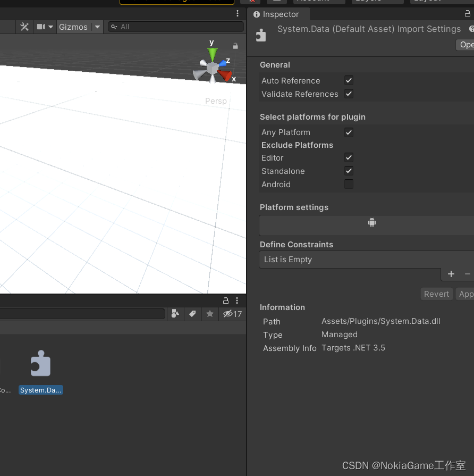Screen dimensions: 474x476
Task: Focus the Scene view search field
Action: (176, 27)
